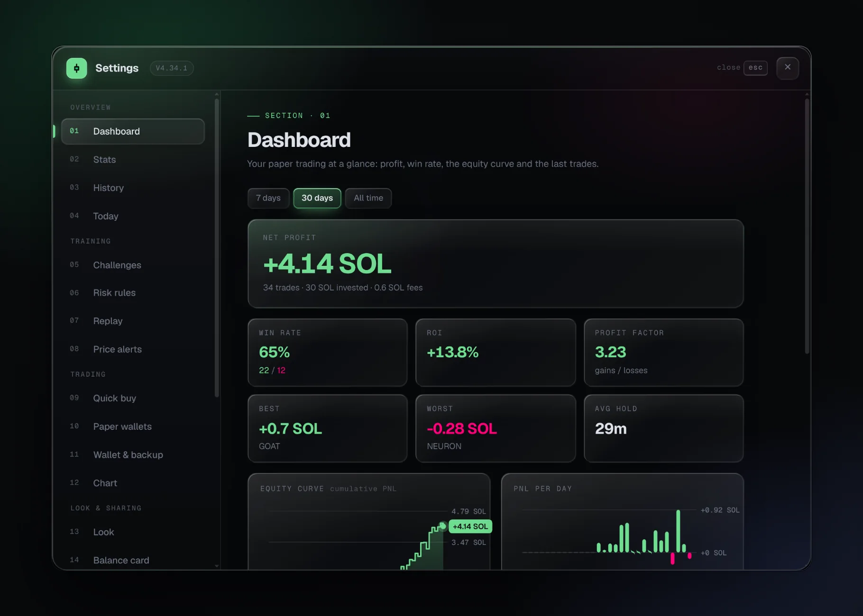Click the 29m average hold value
The image size is (863, 616).
click(x=611, y=428)
